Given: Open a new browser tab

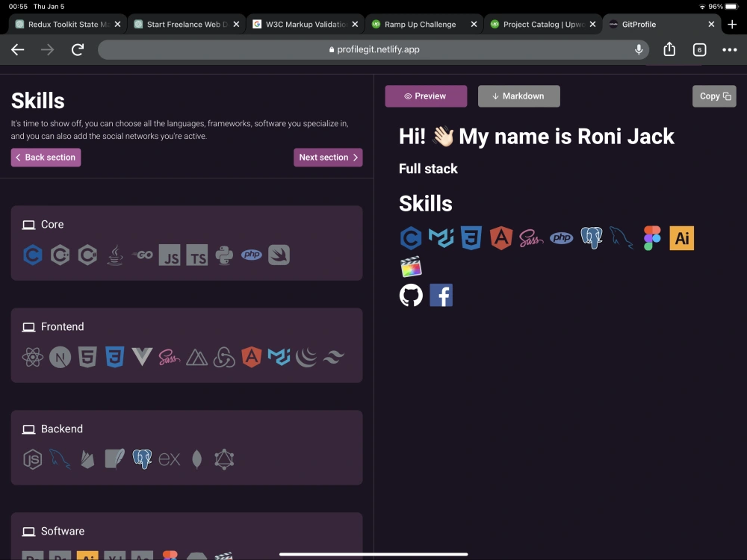Looking at the screenshot, I should pyautogui.click(x=732, y=25).
